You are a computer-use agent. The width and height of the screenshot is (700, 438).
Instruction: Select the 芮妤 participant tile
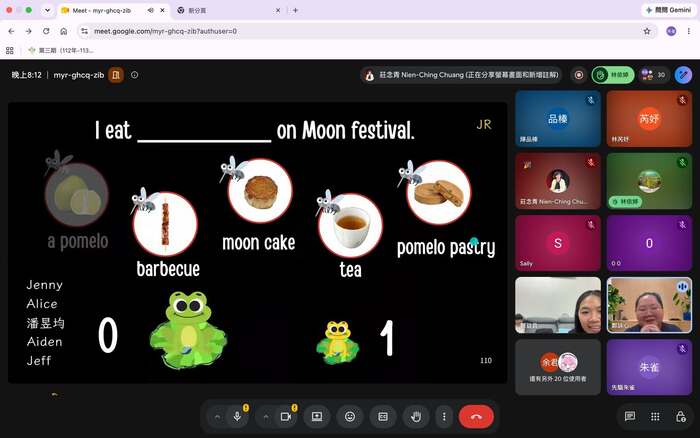click(x=649, y=119)
